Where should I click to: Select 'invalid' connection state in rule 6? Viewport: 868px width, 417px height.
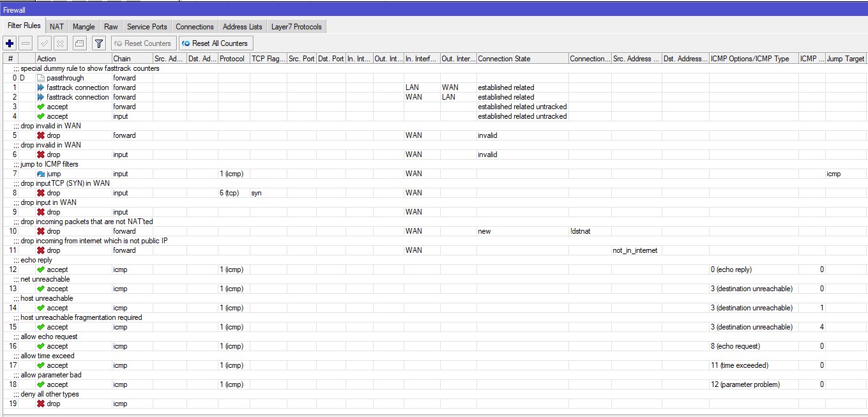click(522, 155)
